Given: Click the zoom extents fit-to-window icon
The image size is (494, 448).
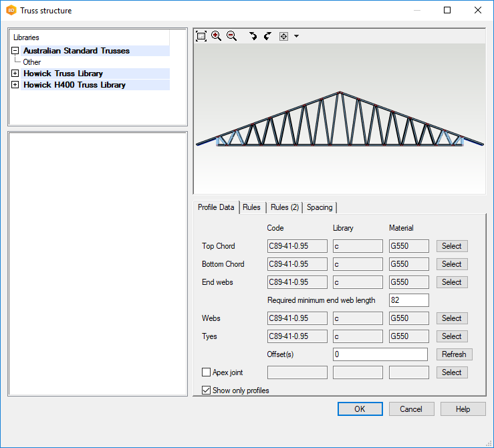Looking at the screenshot, I should pyautogui.click(x=201, y=36).
